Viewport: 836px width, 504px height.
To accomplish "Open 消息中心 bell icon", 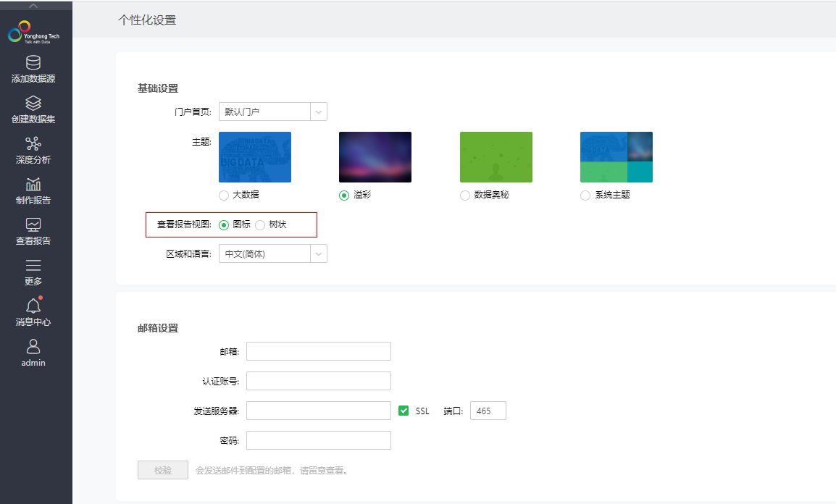I will coord(33,306).
